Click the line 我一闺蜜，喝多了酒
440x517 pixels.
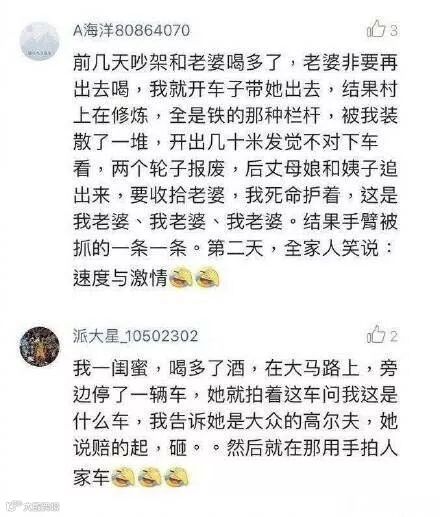159,369
